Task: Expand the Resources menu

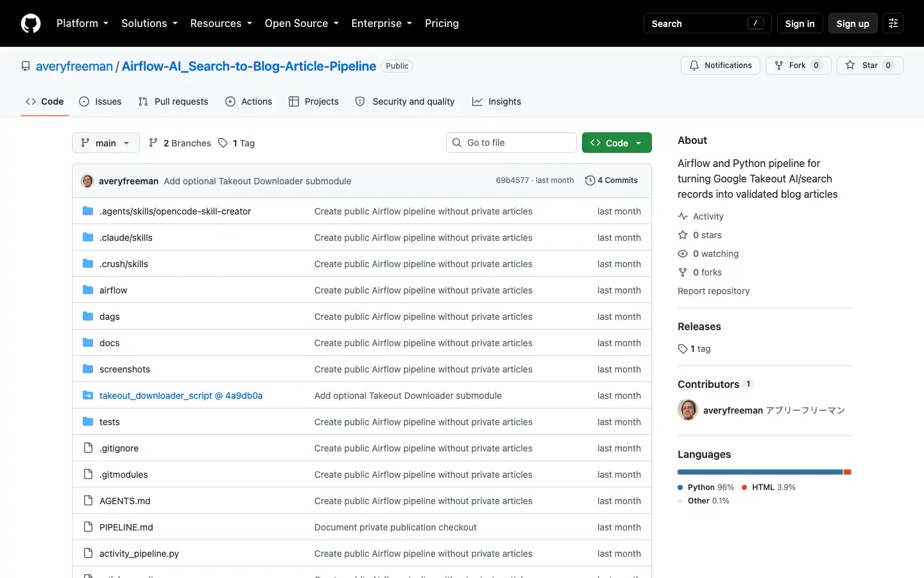Action: click(x=221, y=23)
